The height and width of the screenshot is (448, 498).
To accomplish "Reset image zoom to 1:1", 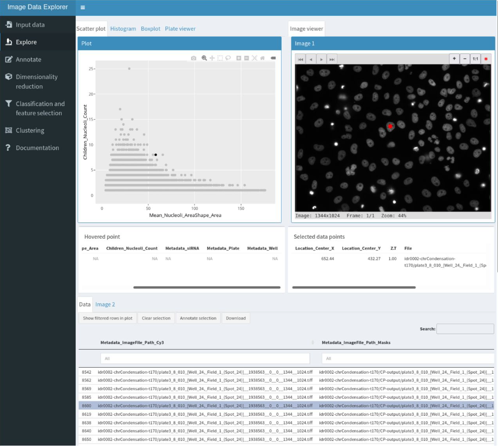I will pos(475,58).
